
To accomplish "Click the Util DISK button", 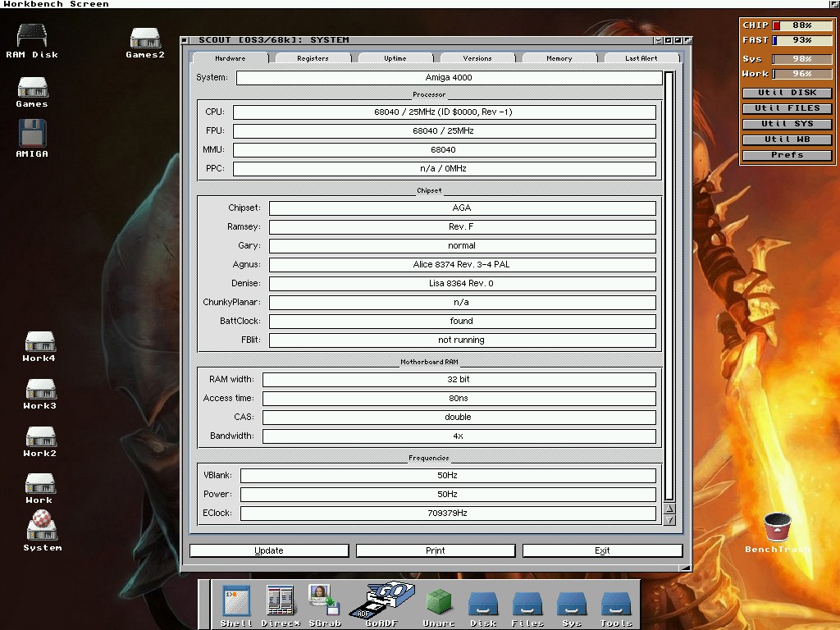I will point(787,93).
